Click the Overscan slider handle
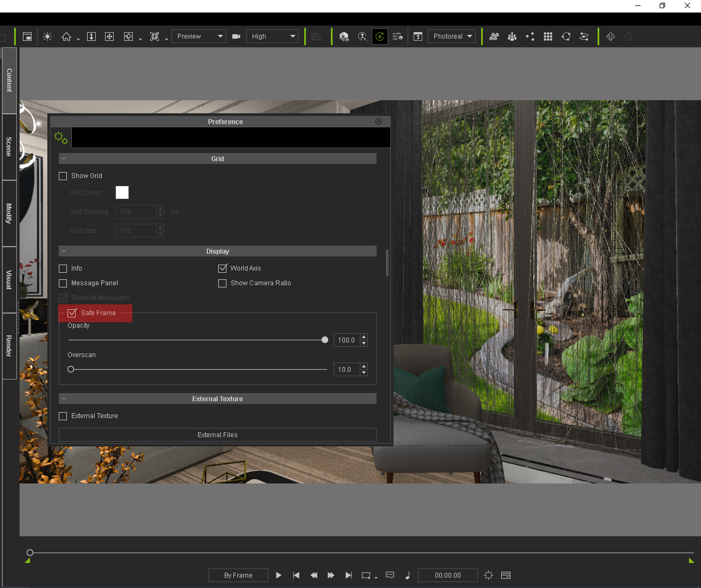 (71, 369)
